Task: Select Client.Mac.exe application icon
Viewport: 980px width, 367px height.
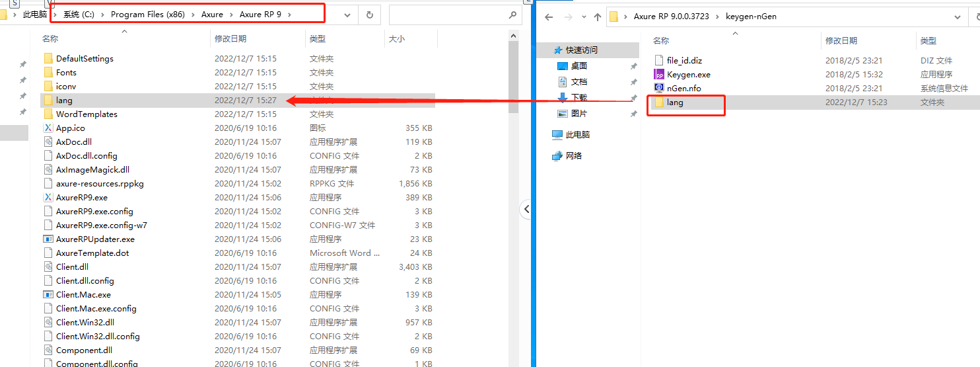Action: click(x=48, y=294)
